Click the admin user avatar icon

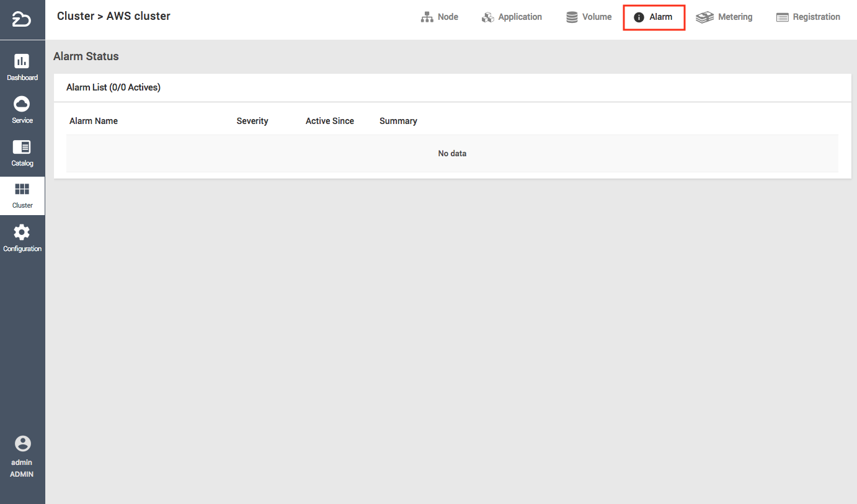click(x=22, y=443)
